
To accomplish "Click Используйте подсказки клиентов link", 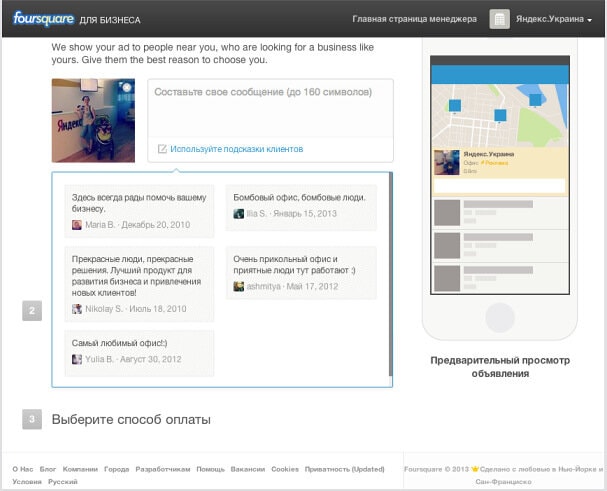I will pyautogui.click(x=236, y=149).
